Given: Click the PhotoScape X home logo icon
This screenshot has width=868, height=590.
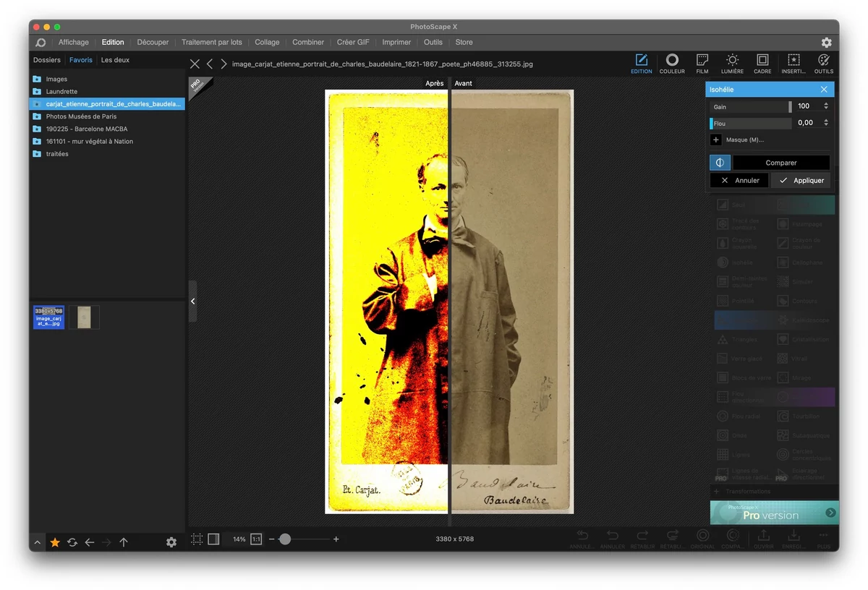Looking at the screenshot, I should pyautogui.click(x=41, y=43).
